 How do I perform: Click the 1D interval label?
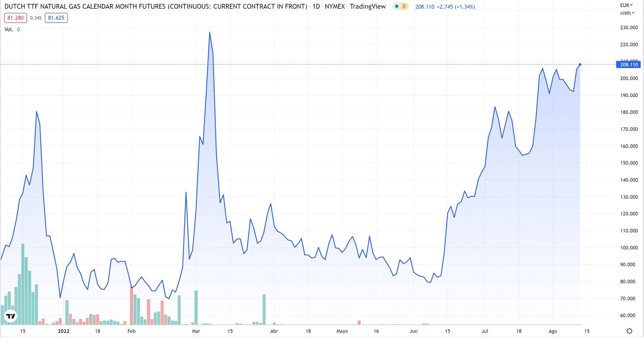pyautogui.click(x=316, y=6)
